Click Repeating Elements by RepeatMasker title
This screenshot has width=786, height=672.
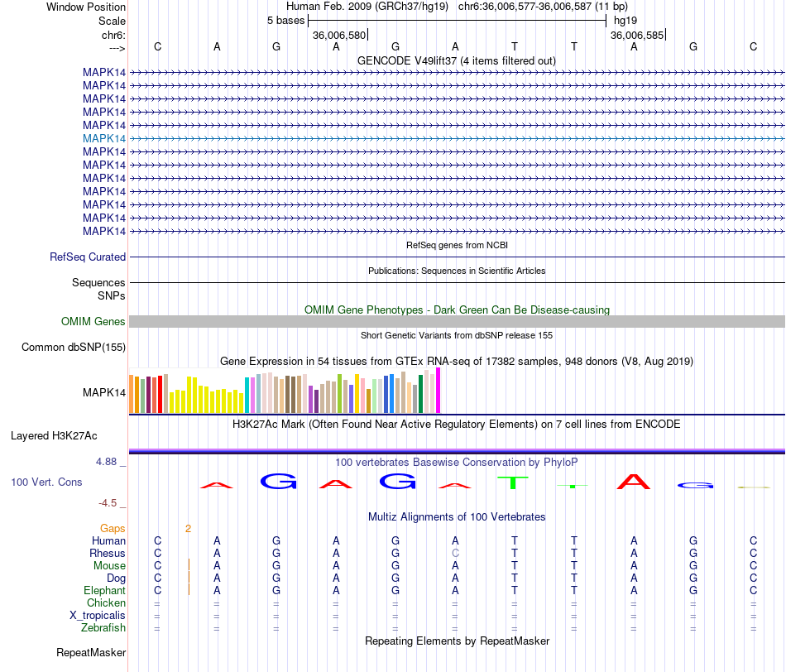tap(457, 641)
